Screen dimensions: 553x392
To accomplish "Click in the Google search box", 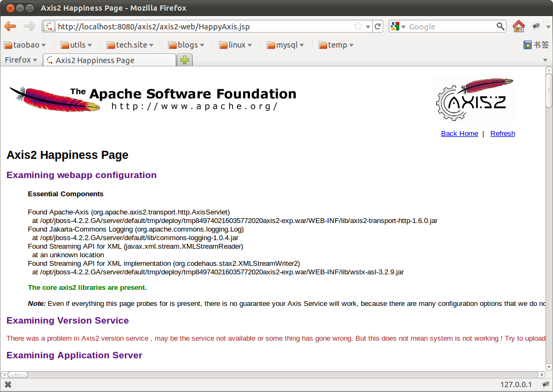I will (x=450, y=26).
